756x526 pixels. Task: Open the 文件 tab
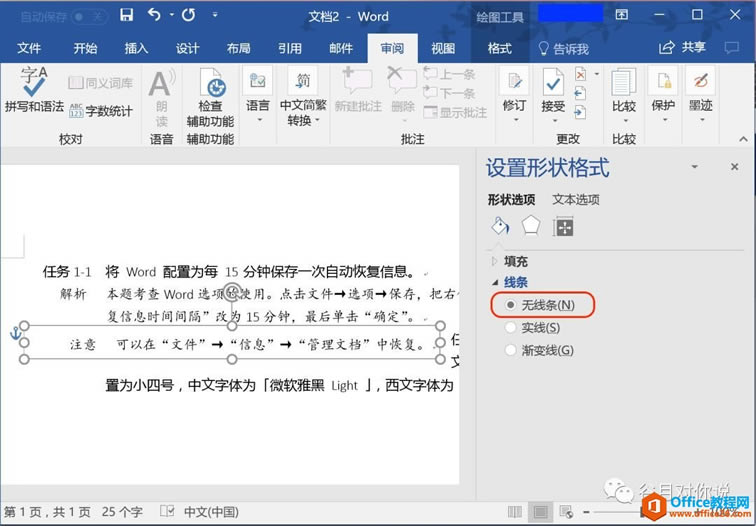point(29,48)
